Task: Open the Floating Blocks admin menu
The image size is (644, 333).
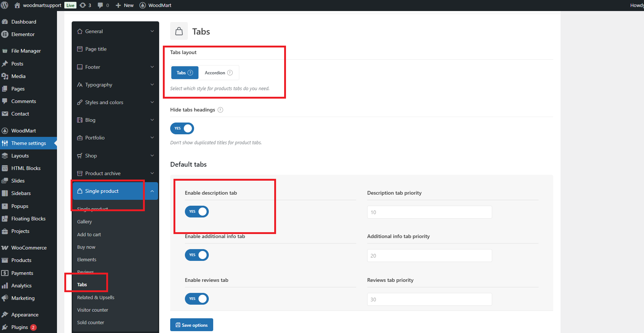Action: coord(28,219)
